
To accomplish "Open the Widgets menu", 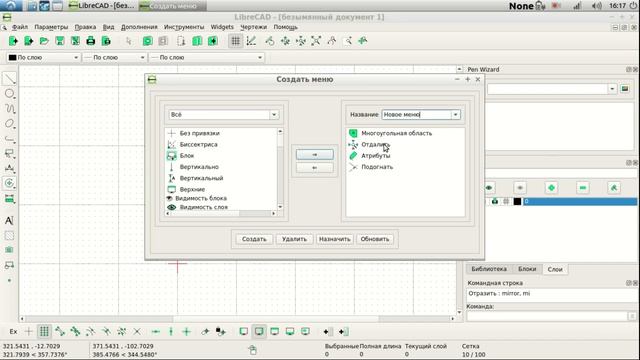I will (x=222, y=27).
